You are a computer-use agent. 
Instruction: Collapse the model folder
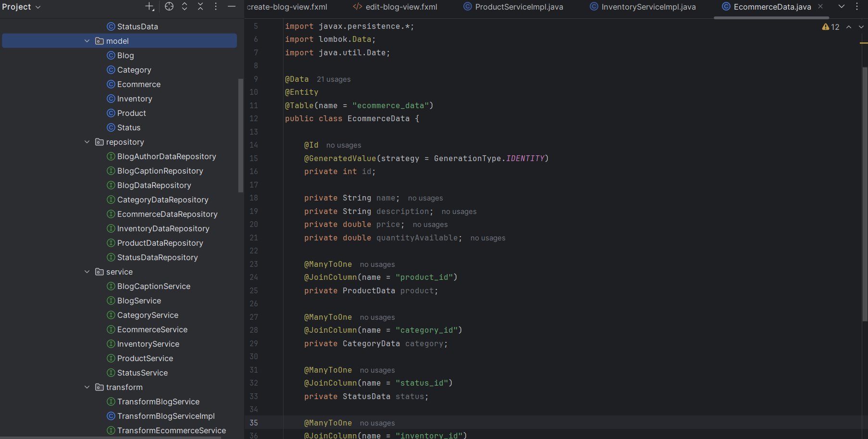(x=87, y=41)
